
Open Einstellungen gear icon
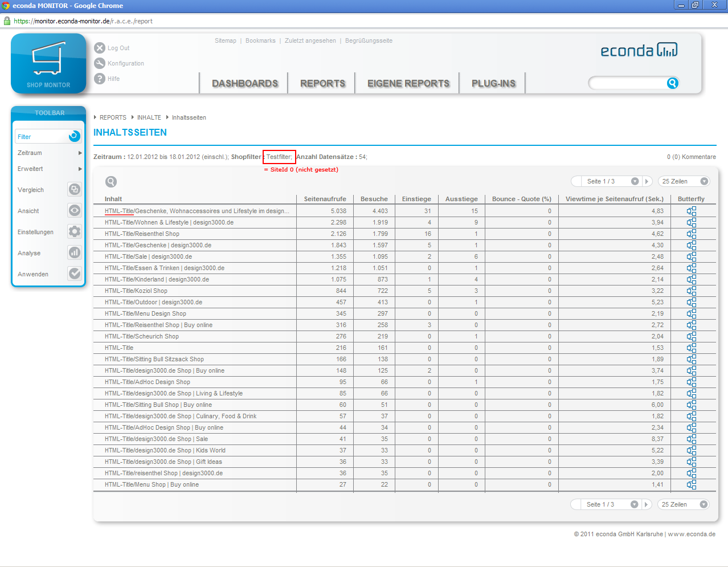(x=75, y=231)
